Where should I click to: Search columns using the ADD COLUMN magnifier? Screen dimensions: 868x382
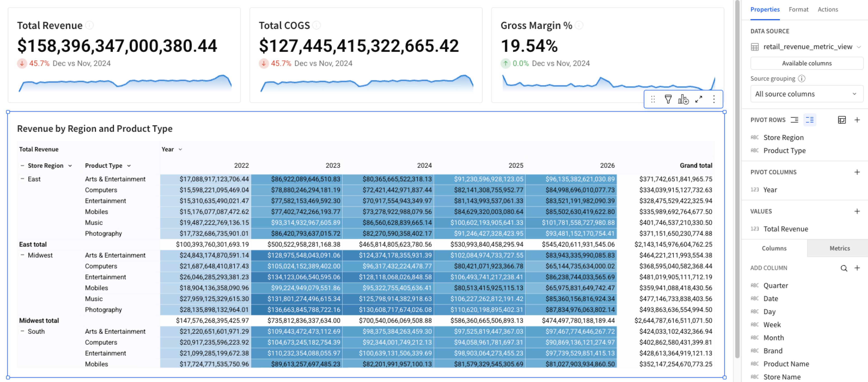(843, 268)
